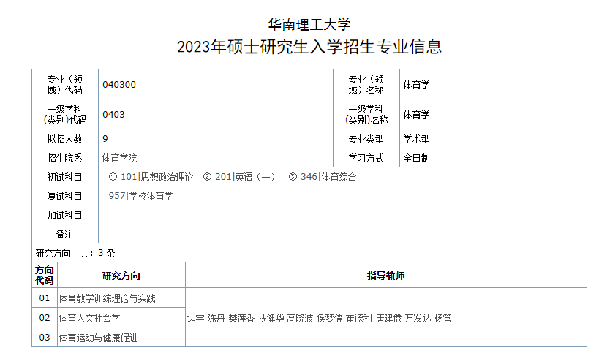Select direction code 01

click(45, 298)
